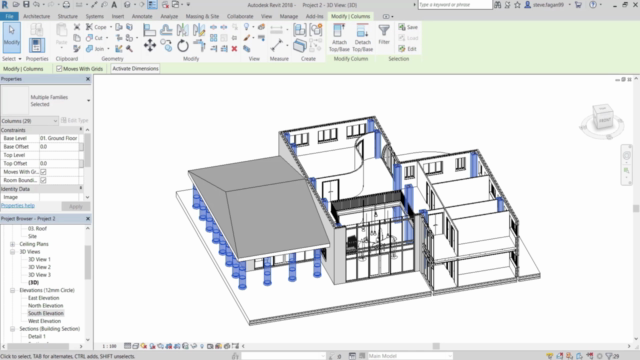640x360 pixels.
Task: Collapse the Elevations (12mm Circle) node
Action: pyautogui.click(x=13, y=290)
